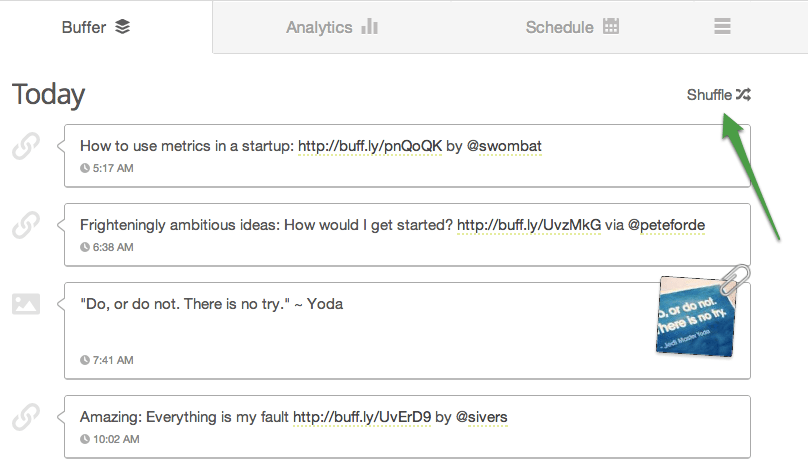808x462 pixels.
Task: Select the Buffer tab
Action: 96,27
